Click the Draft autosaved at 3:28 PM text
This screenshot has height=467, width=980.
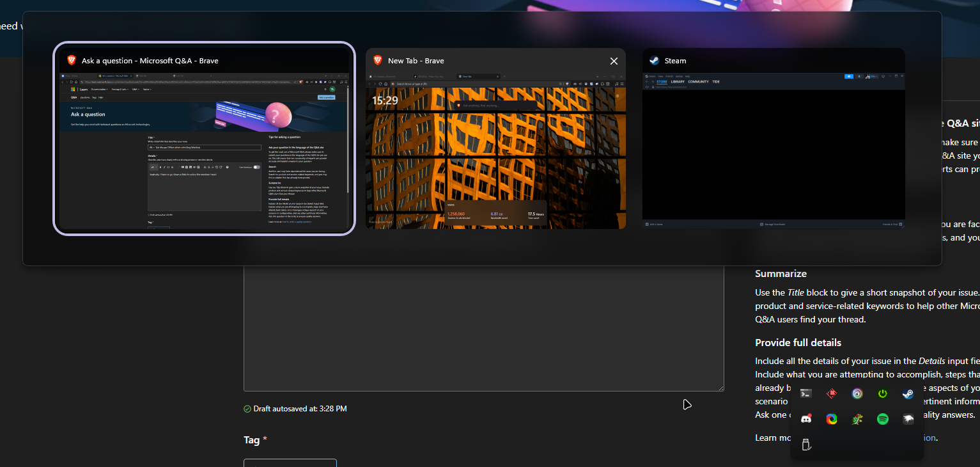[300, 409]
